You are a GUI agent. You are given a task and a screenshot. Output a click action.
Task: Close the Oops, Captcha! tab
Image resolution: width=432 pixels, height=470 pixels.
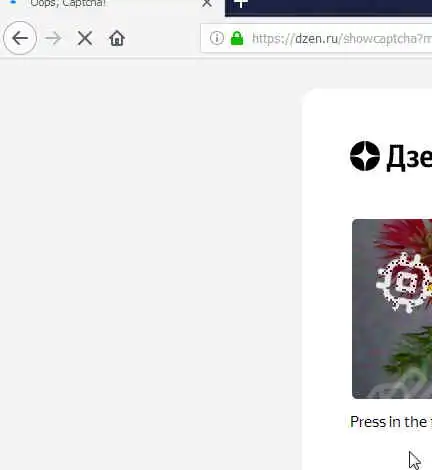click(x=207, y=4)
